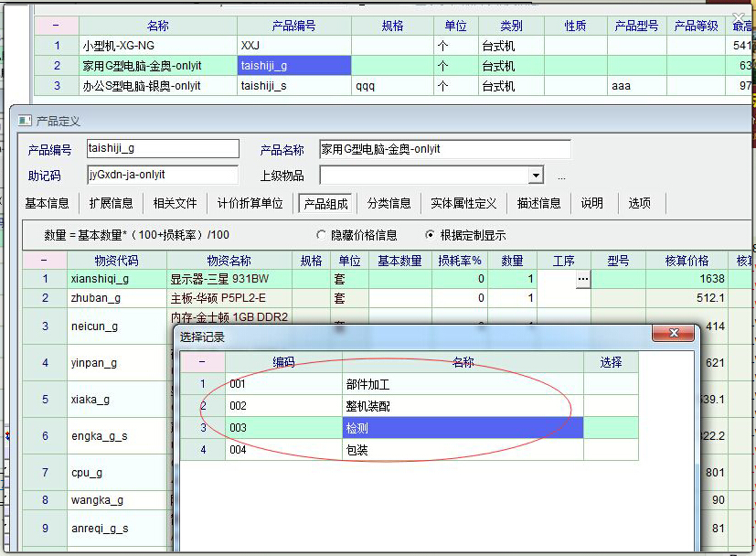Open the 分类信息 tab
The image size is (756, 556).
tap(389, 203)
